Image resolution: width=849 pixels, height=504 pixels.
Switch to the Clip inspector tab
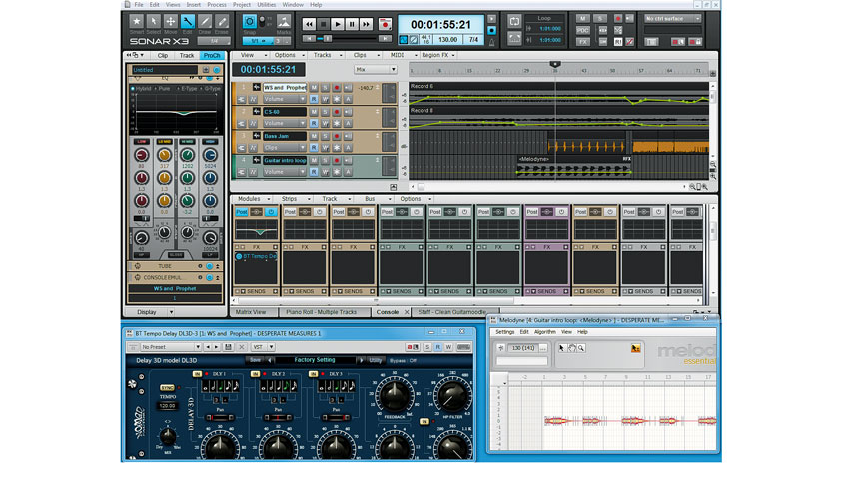163,55
